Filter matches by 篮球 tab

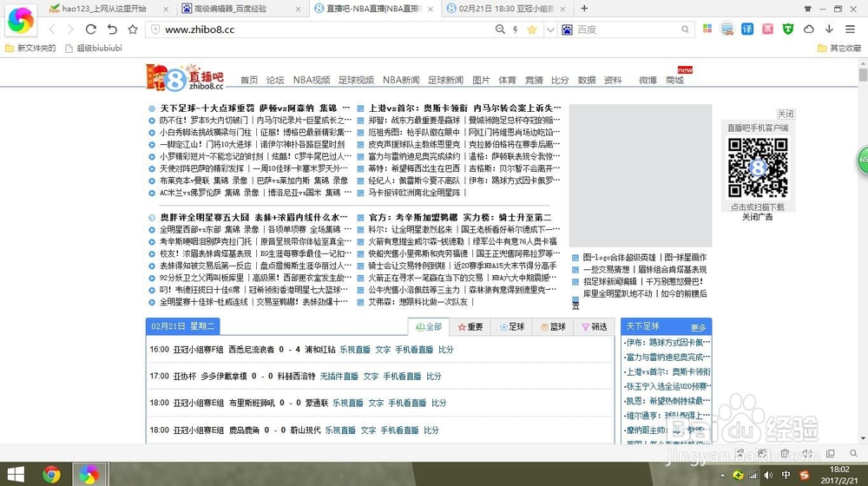(x=553, y=327)
